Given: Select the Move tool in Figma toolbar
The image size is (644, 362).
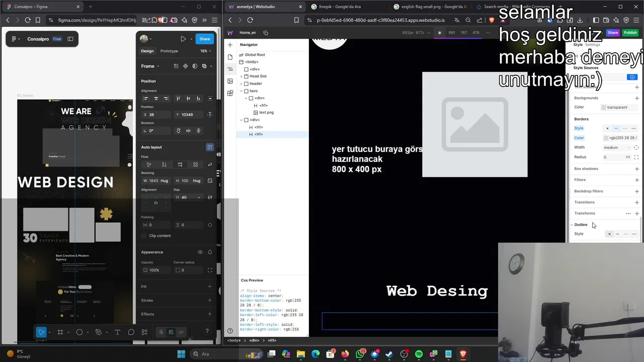Looking at the screenshot, I should (x=41, y=332).
